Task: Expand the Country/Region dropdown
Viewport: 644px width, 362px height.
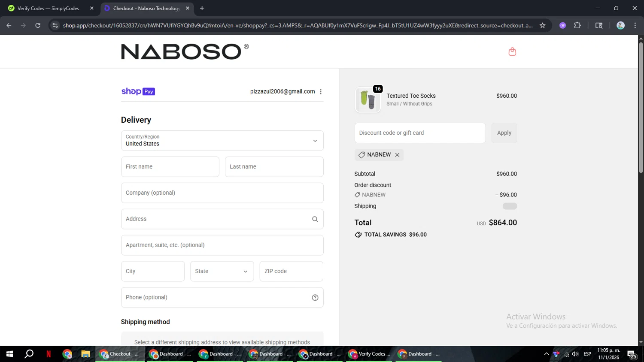Action: pos(222,141)
